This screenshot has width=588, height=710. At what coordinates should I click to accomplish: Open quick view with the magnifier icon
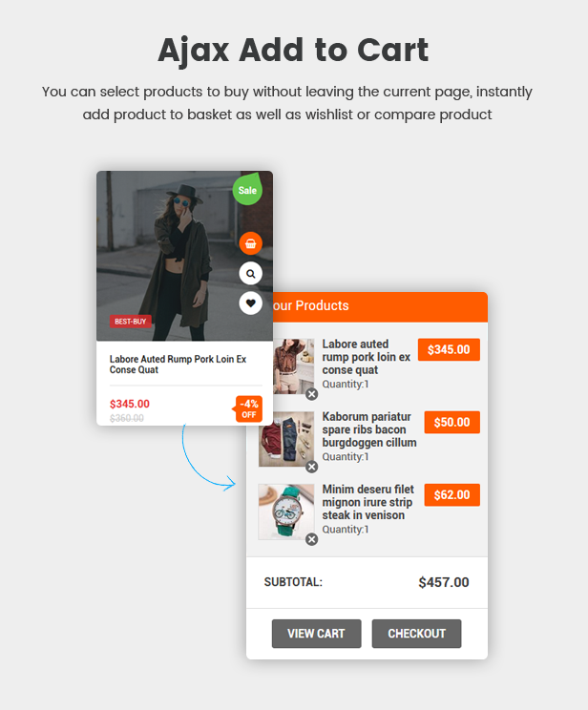pyautogui.click(x=250, y=274)
